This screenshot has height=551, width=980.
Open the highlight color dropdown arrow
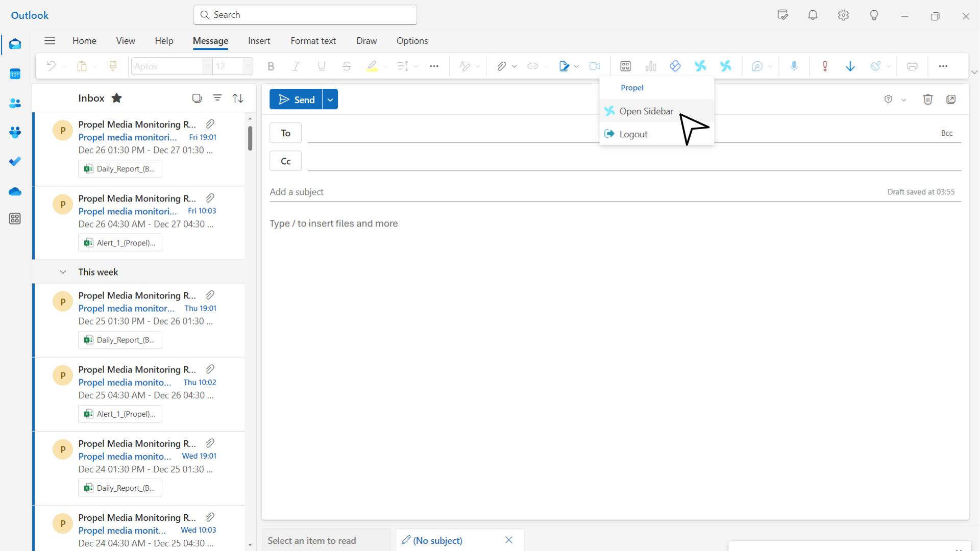[x=385, y=66]
